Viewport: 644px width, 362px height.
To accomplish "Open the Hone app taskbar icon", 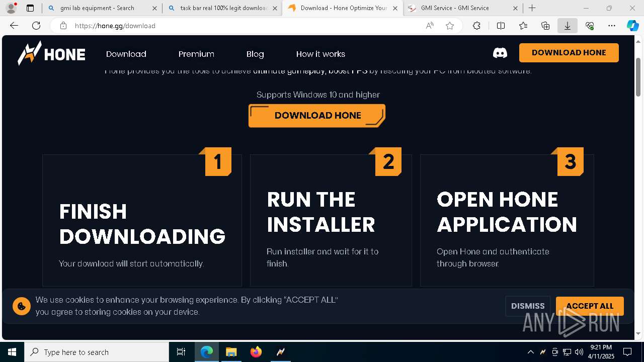I will [280, 352].
